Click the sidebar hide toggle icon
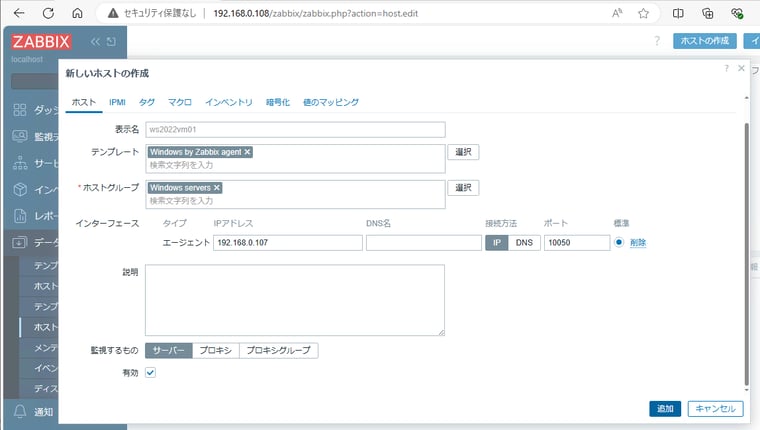Viewport: 760px width, 430px height. coord(111,42)
